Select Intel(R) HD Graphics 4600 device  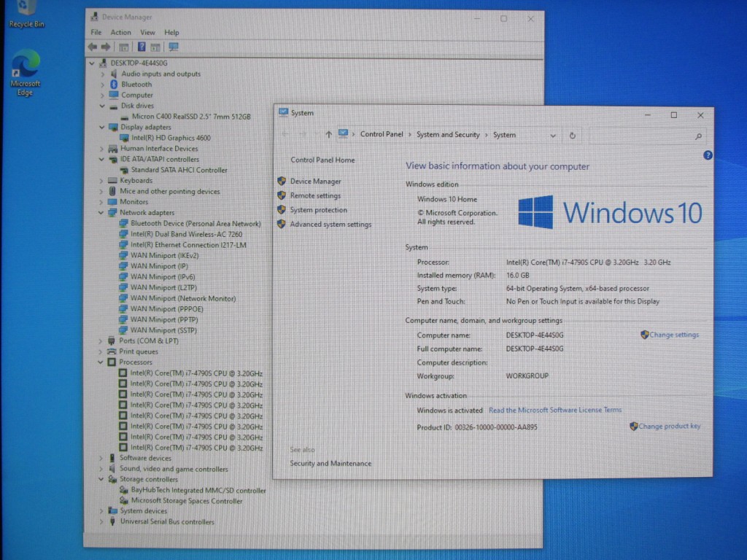[171, 138]
